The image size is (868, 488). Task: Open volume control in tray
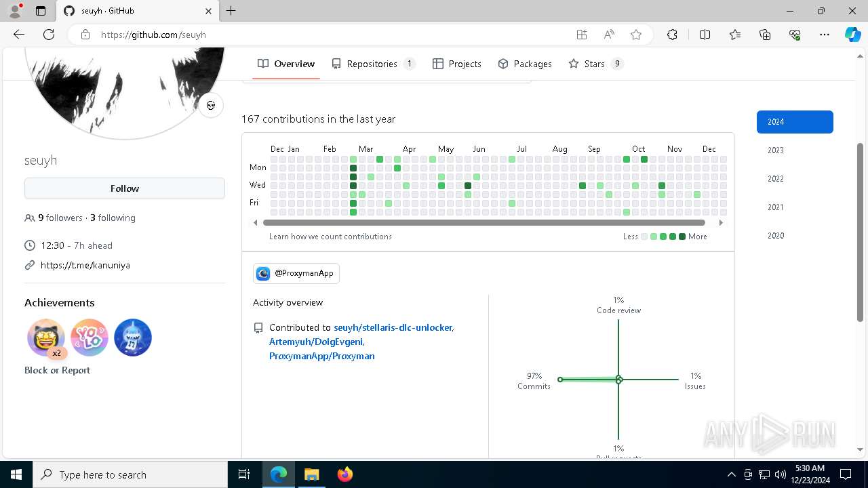tap(780, 474)
